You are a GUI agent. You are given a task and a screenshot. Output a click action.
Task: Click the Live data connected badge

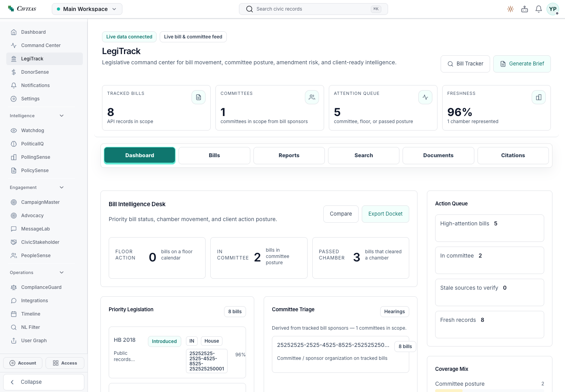coord(129,37)
